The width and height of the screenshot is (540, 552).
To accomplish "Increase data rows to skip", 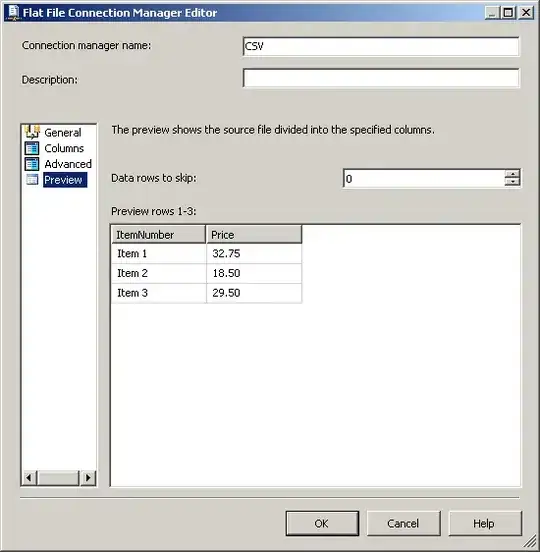I will [x=512, y=174].
